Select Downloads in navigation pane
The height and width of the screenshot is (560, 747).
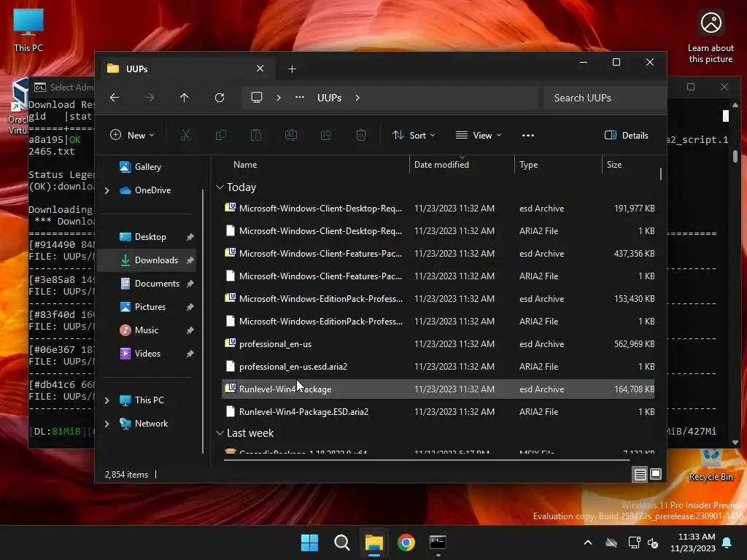(147, 260)
